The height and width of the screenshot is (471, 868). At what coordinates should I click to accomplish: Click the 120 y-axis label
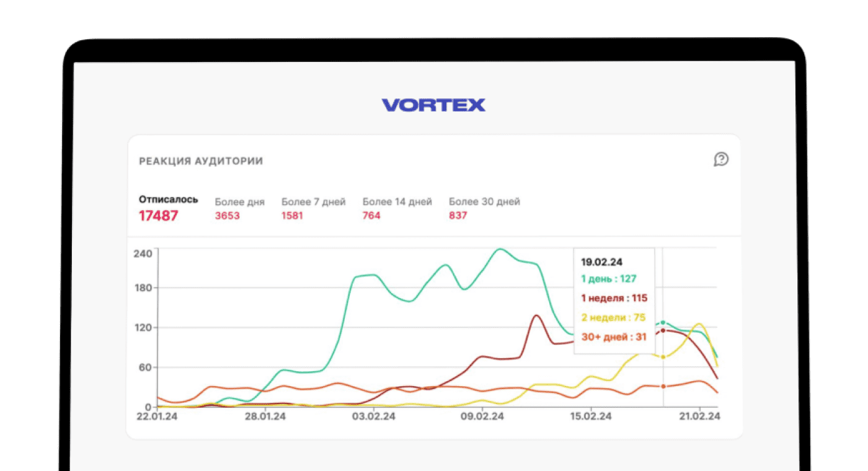point(143,327)
